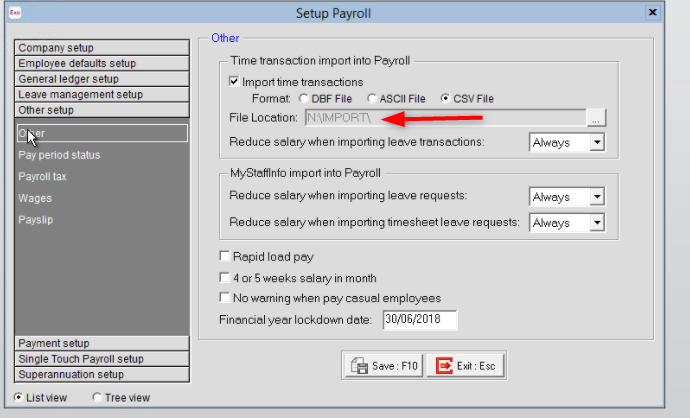690x418 pixels.
Task: Click Other setup section header
Action: click(102, 110)
